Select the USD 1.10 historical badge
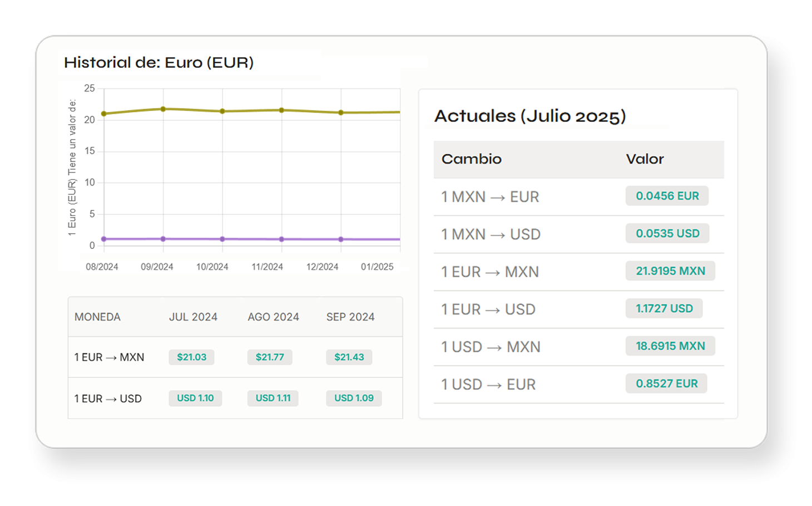 pos(195,398)
